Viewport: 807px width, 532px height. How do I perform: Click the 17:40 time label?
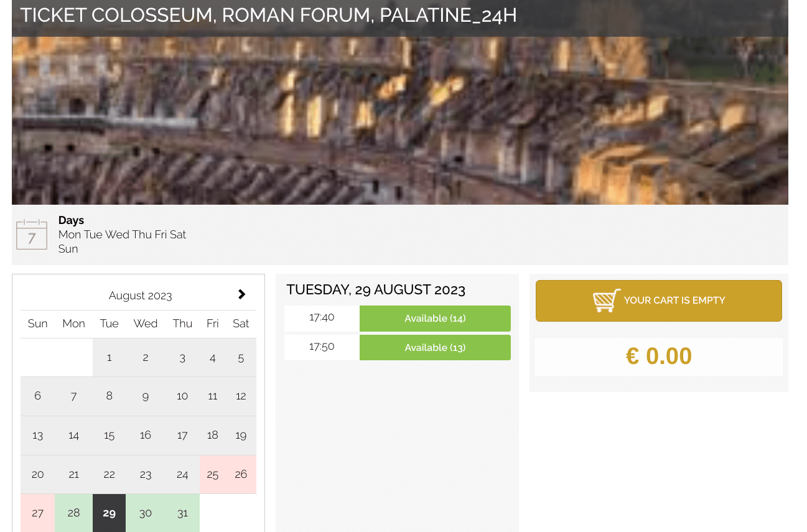point(322,317)
